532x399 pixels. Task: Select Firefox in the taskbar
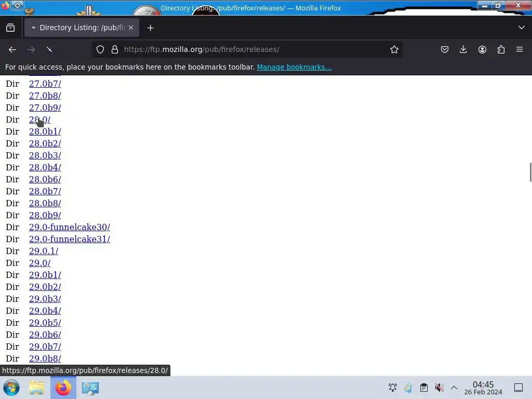point(63,388)
